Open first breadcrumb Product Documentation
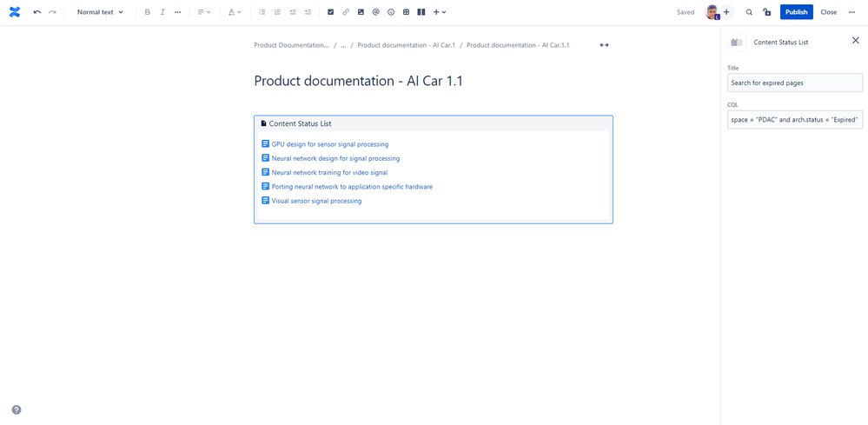Image resolution: width=868 pixels, height=425 pixels. point(291,45)
